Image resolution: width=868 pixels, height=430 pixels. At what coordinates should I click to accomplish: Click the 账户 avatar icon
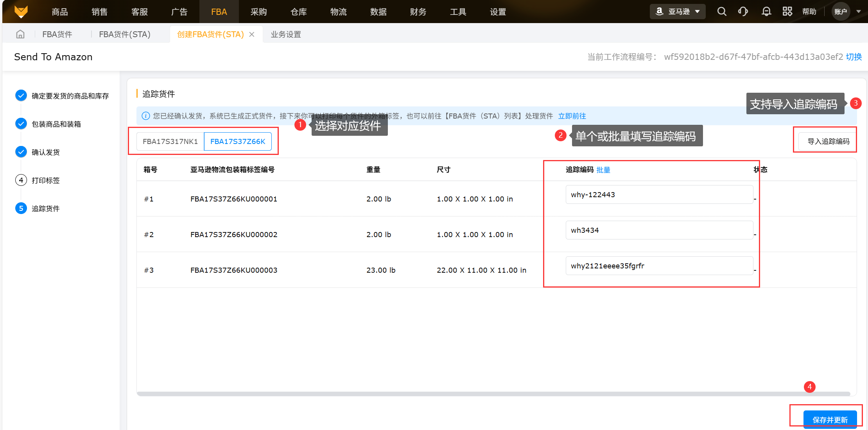click(x=840, y=11)
